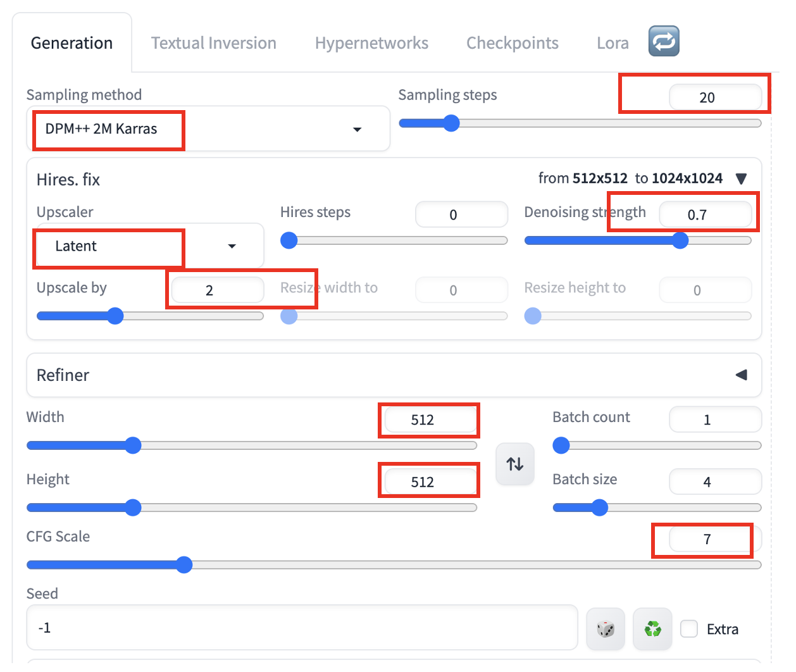The width and height of the screenshot is (796, 672).
Task: Expand the Refiner section
Action: coord(741,375)
